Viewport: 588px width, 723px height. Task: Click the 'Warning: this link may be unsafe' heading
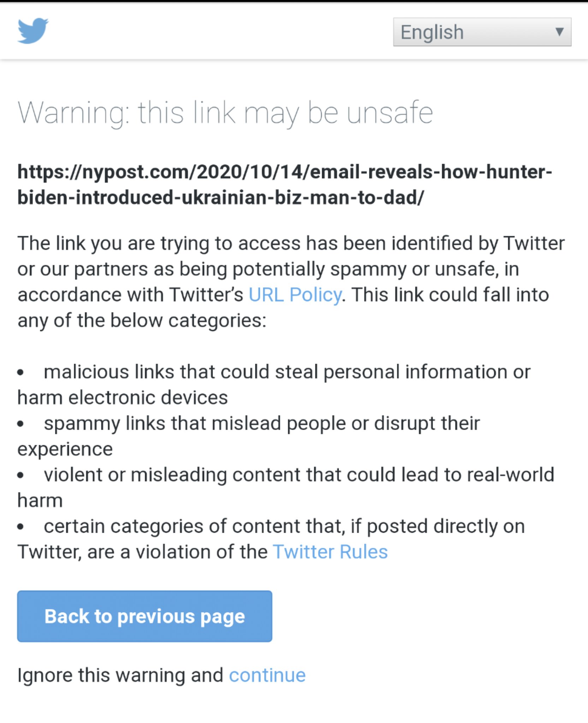pos(225,113)
